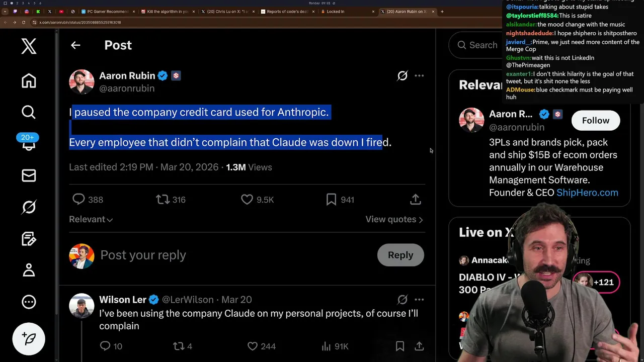Screen dimensions: 644x362
Task: Switch to Kill the algorithm browser tab
Action: click(168, 12)
